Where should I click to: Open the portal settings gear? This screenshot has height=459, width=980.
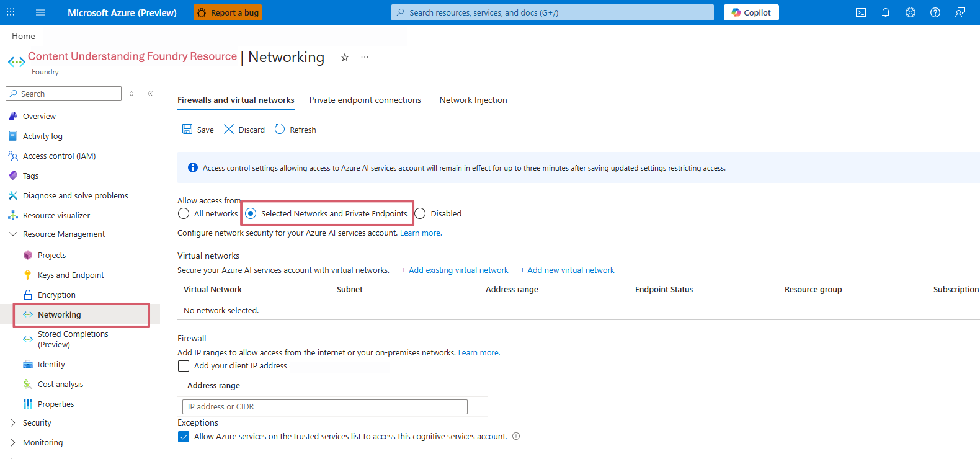tap(911, 12)
